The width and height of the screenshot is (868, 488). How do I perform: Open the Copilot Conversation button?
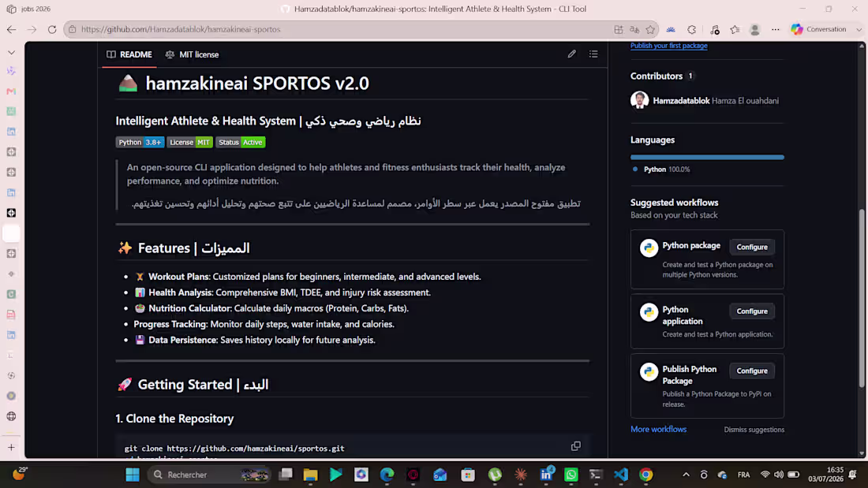click(x=819, y=29)
